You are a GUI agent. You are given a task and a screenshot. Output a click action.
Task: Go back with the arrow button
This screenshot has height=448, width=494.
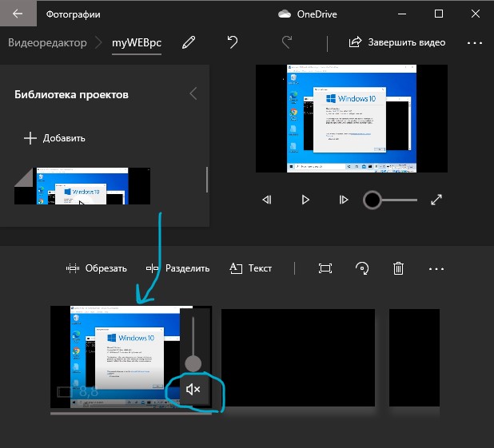18,14
